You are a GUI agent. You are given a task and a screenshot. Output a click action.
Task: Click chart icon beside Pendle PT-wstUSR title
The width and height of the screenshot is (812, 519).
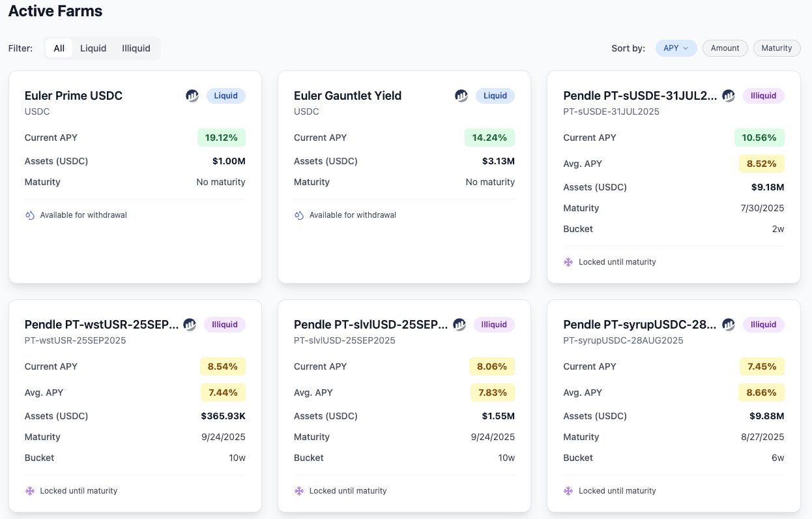point(190,325)
